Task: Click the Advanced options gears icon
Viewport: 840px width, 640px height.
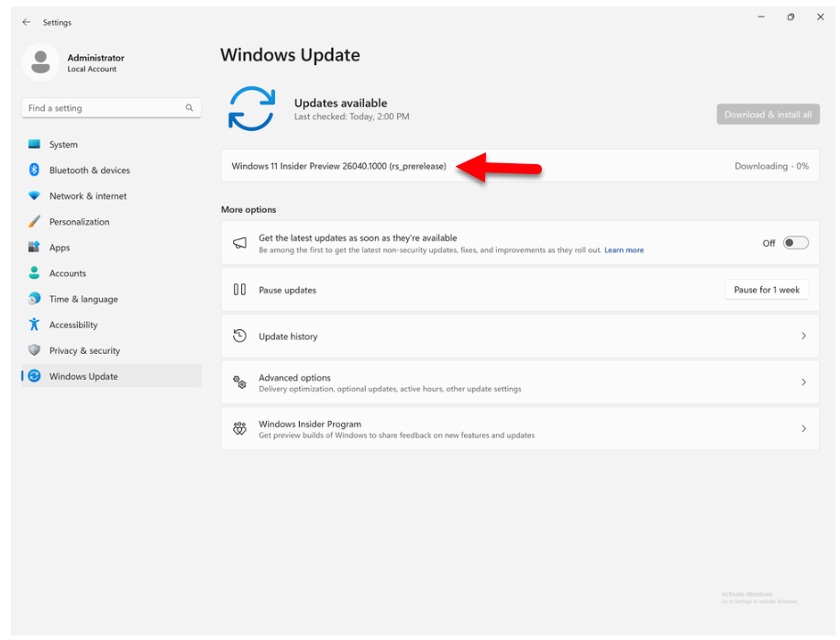Action: click(239, 381)
